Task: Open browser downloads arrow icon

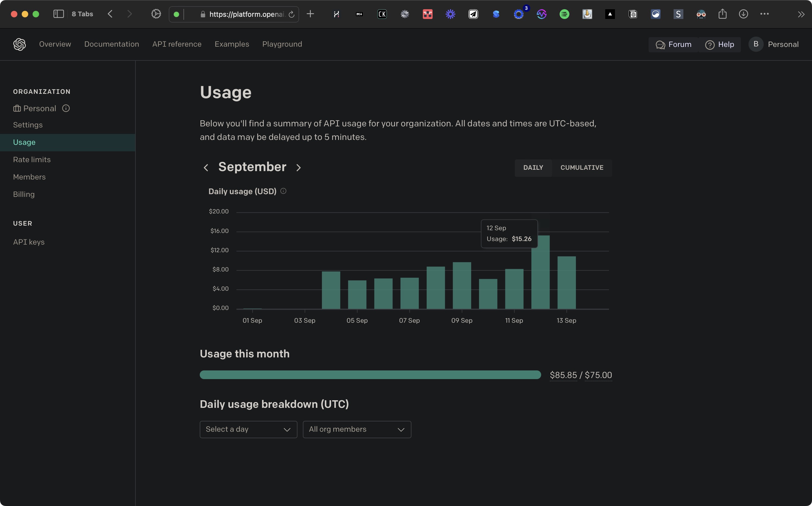Action: (743, 14)
